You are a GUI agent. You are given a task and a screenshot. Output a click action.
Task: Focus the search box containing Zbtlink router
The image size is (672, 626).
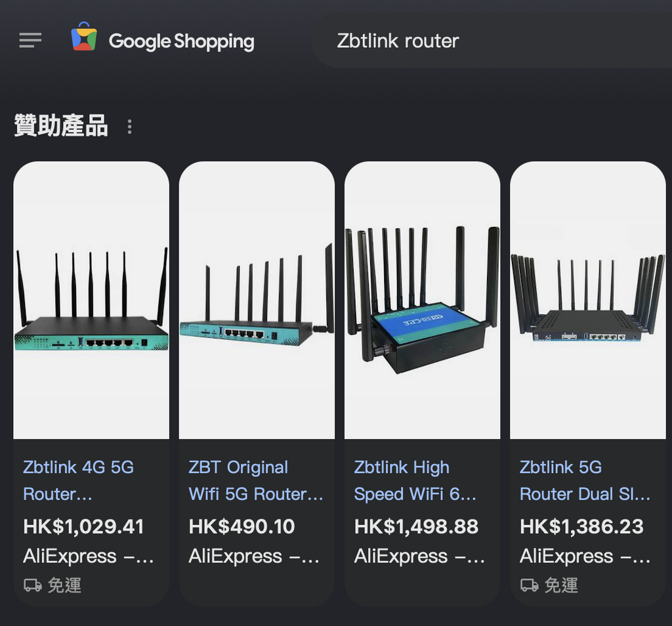click(492, 41)
